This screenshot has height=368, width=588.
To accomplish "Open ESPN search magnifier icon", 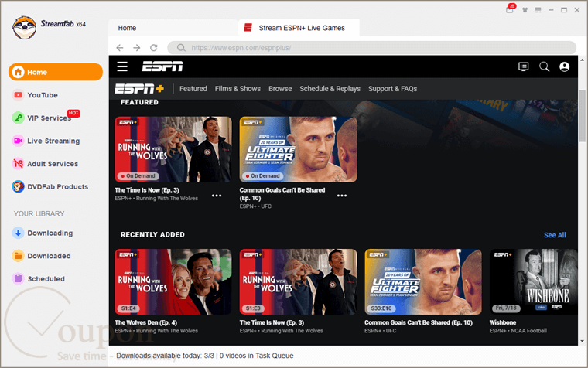I will click(544, 66).
